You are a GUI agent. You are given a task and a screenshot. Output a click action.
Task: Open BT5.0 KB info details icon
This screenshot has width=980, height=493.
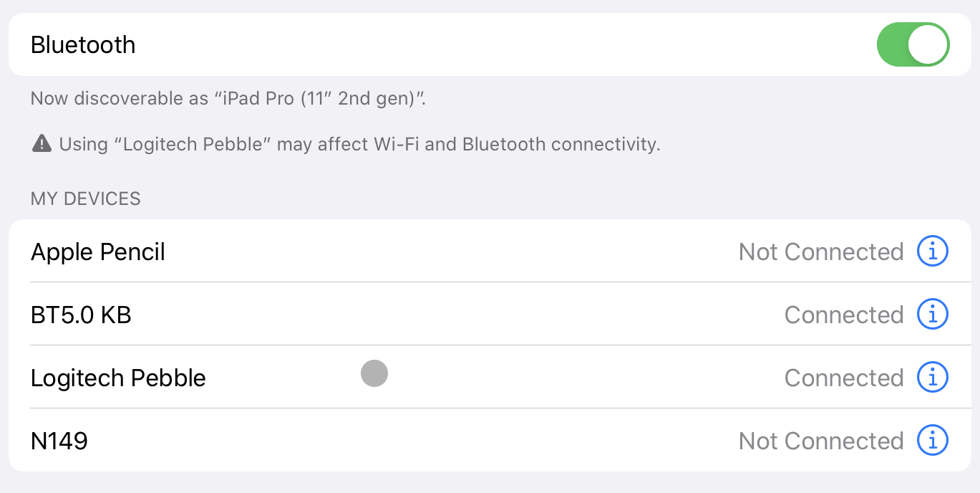pyautogui.click(x=933, y=314)
